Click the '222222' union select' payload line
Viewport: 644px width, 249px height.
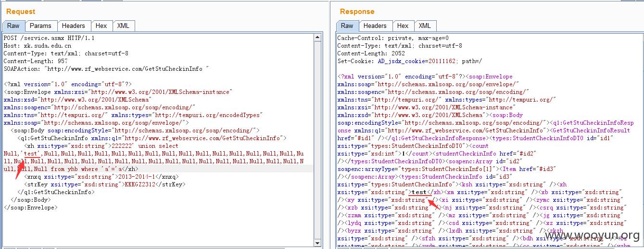click(101, 146)
